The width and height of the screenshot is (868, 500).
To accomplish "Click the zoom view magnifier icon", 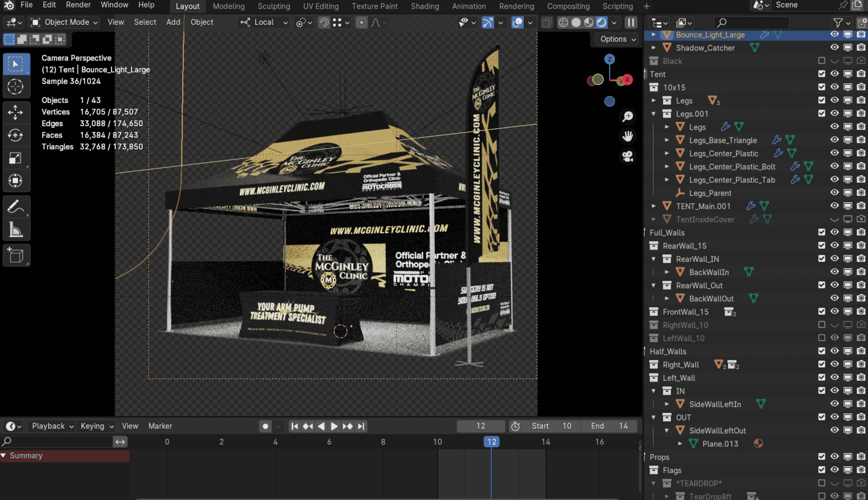I will coord(628,116).
